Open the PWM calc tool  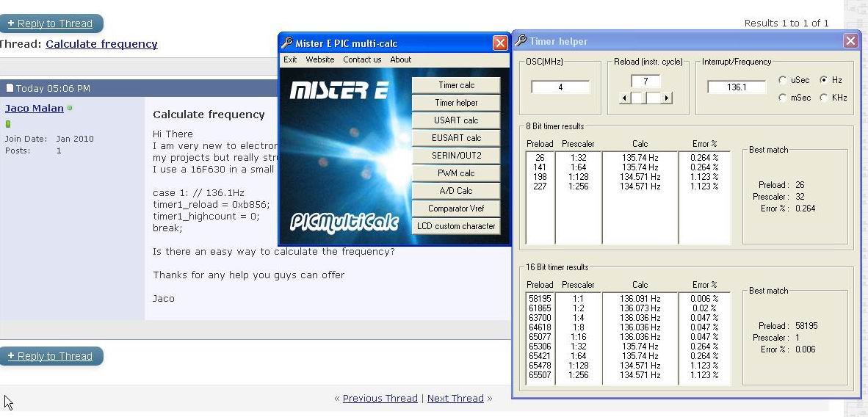456,173
